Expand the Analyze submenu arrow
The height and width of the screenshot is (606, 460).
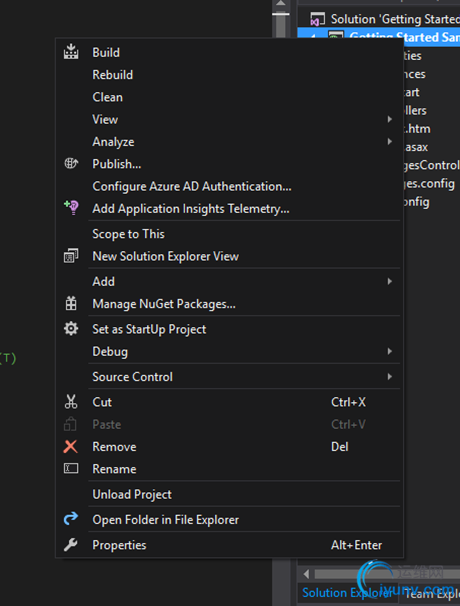click(390, 141)
